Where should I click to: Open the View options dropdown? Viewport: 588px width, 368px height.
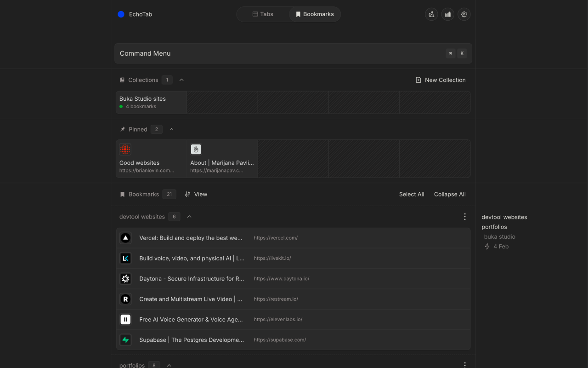pos(196,194)
